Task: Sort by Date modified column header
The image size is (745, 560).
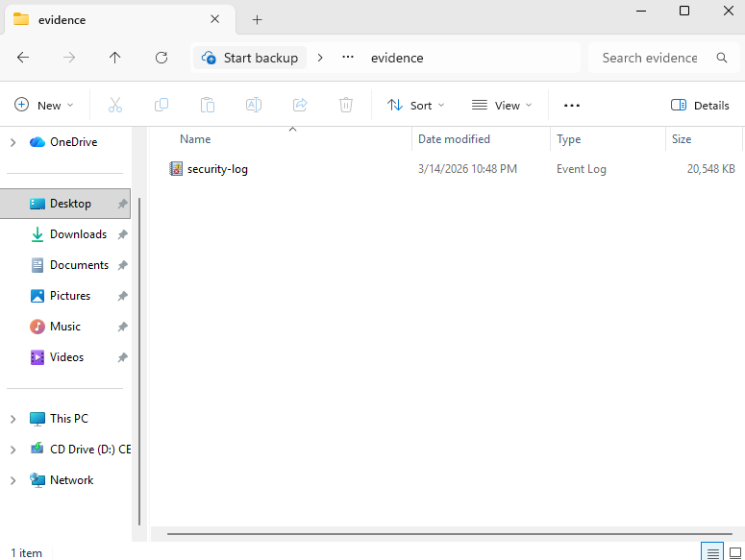Action: click(x=454, y=139)
